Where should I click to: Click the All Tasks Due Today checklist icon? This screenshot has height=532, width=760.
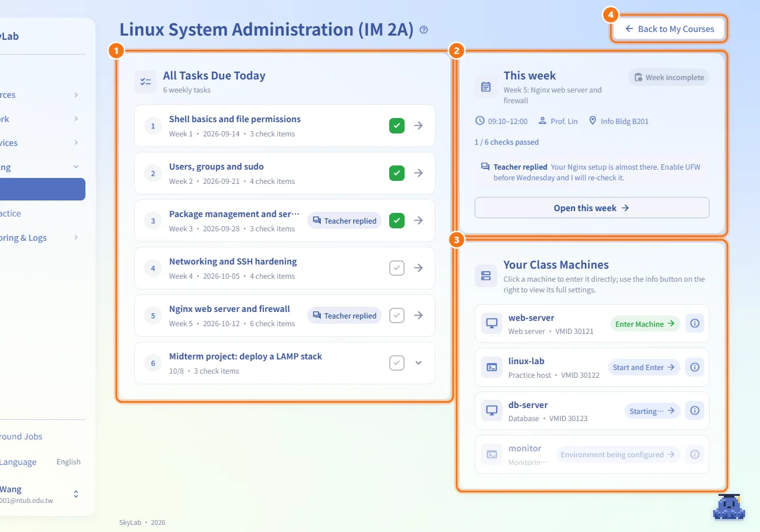coord(145,82)
